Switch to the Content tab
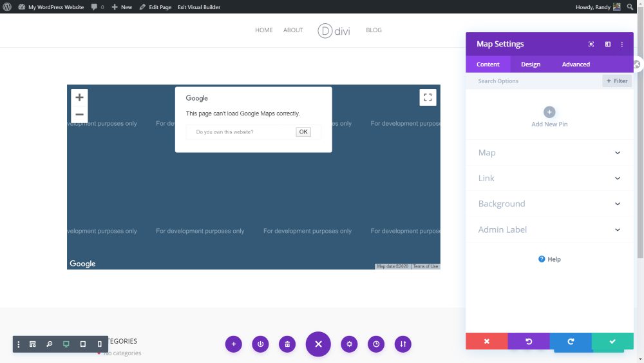The image size is (644, 363). coord(488,64)
